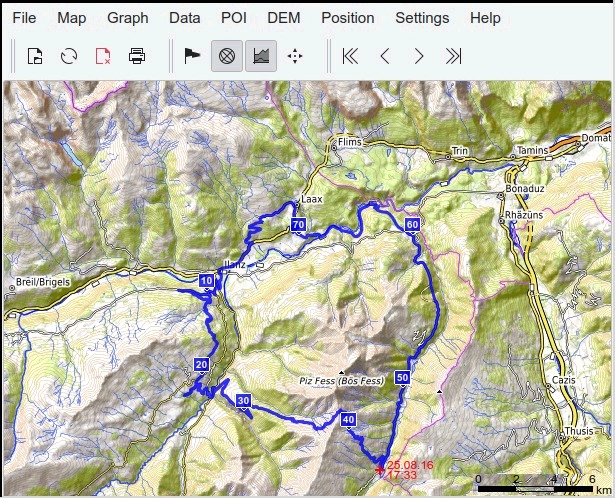Go to the previous file arrow
This screenshot has height=498, width=615.
coord(385,56)
